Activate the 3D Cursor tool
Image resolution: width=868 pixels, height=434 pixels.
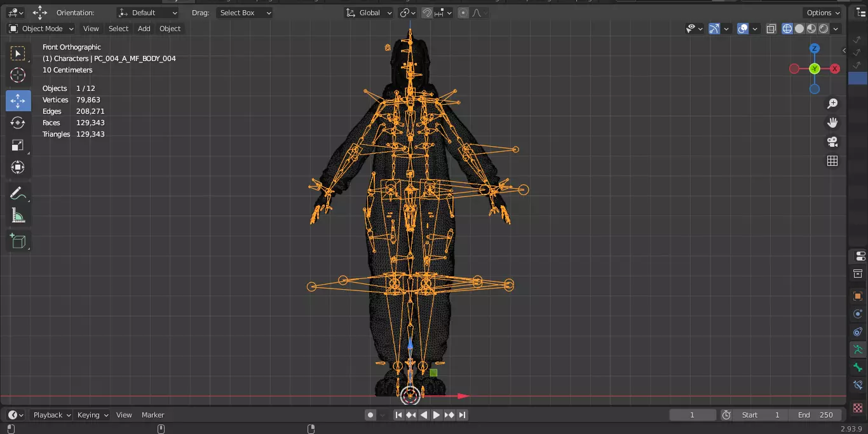pyautogui.click(x=18, y=76)
